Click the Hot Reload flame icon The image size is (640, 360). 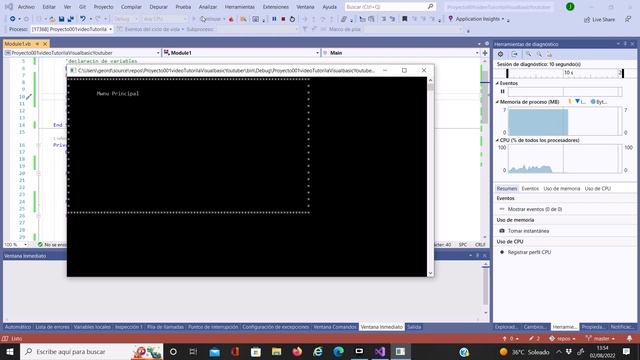click(x=231, y=19)
